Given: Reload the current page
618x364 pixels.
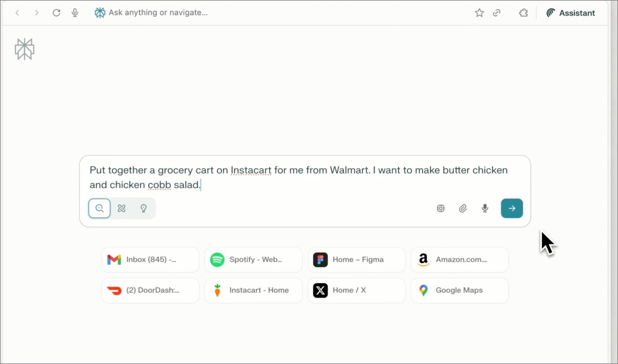Looking at the screenshot, I should [56, 13].
